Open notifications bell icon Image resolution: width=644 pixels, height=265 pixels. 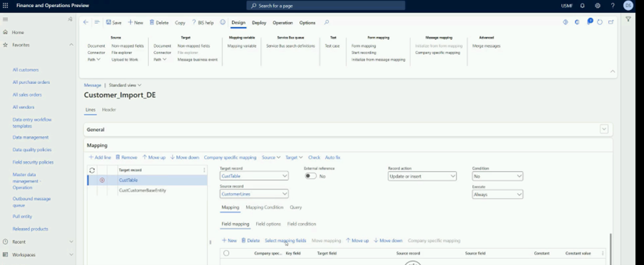(x=583, y=6)
